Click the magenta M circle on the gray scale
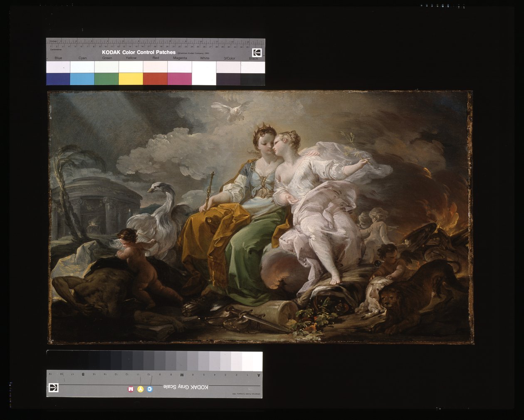The width and height of the screenshot is (524, 420). [x=130, y=389]
